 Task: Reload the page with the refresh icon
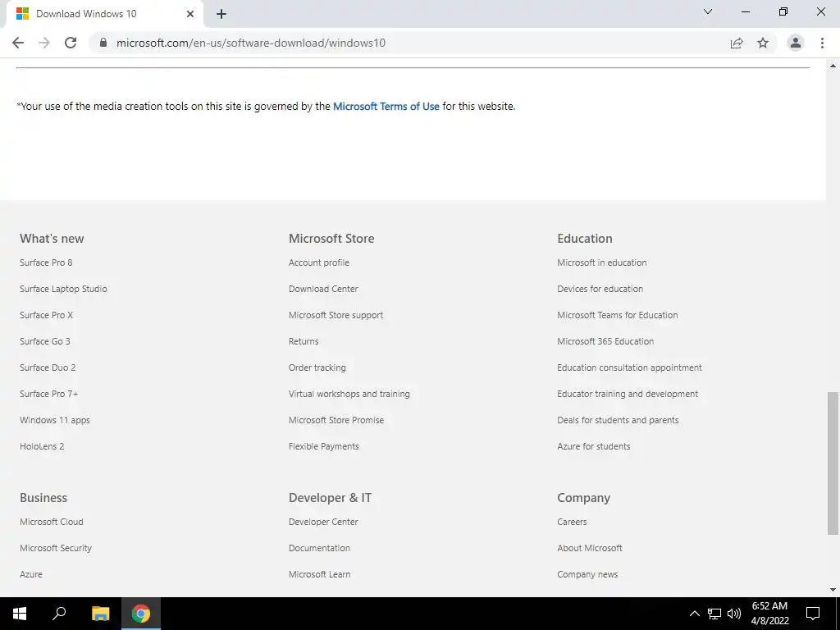71,43
